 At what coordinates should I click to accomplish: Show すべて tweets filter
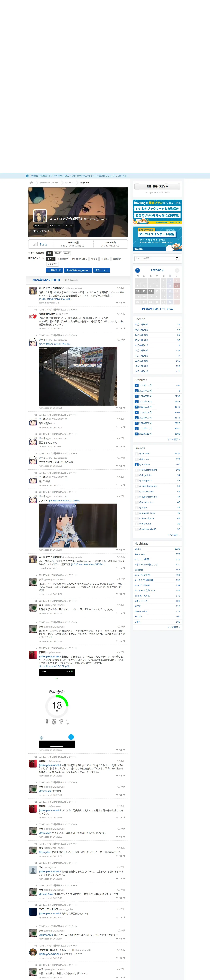point(51,259)
